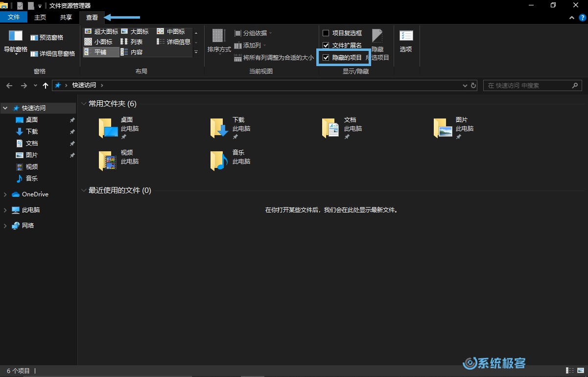The image size is (588, 377).
Task: Select 桌面 in the navigation pane
Action: (x=32, y=120)
